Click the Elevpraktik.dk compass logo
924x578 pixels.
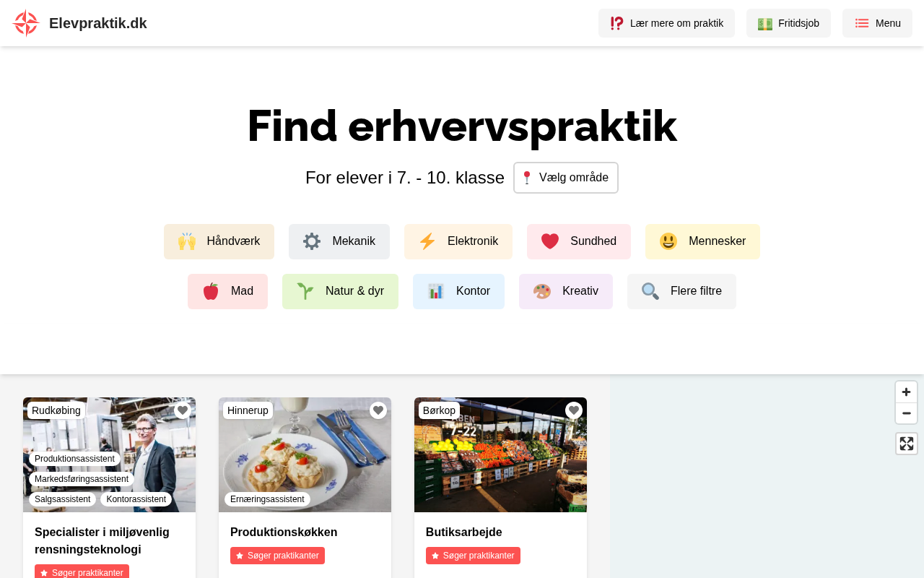[25, 23]
